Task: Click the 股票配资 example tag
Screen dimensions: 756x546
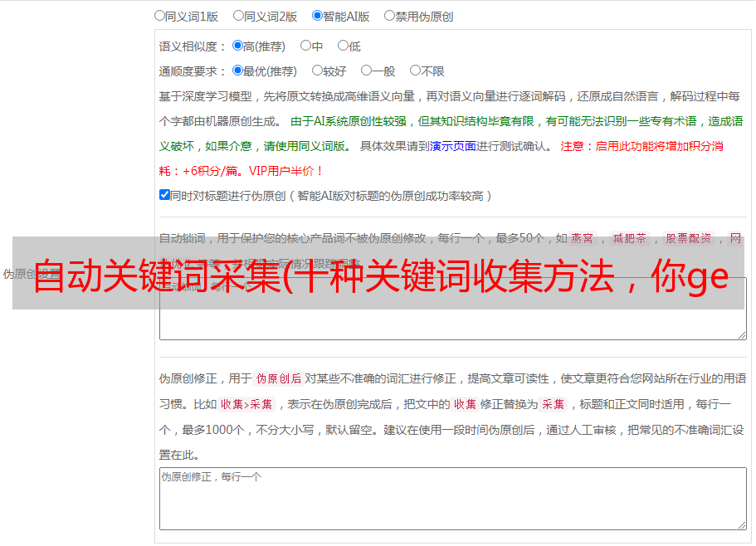Action: pos(689,238)
